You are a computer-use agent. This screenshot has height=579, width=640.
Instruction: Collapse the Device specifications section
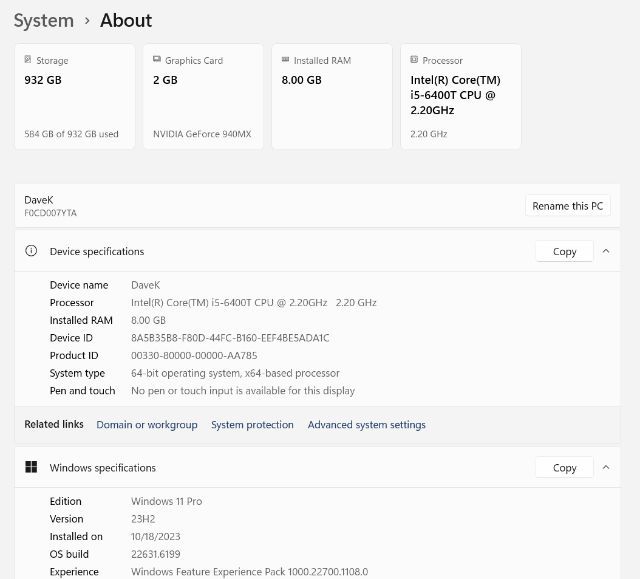coord(605,251)
